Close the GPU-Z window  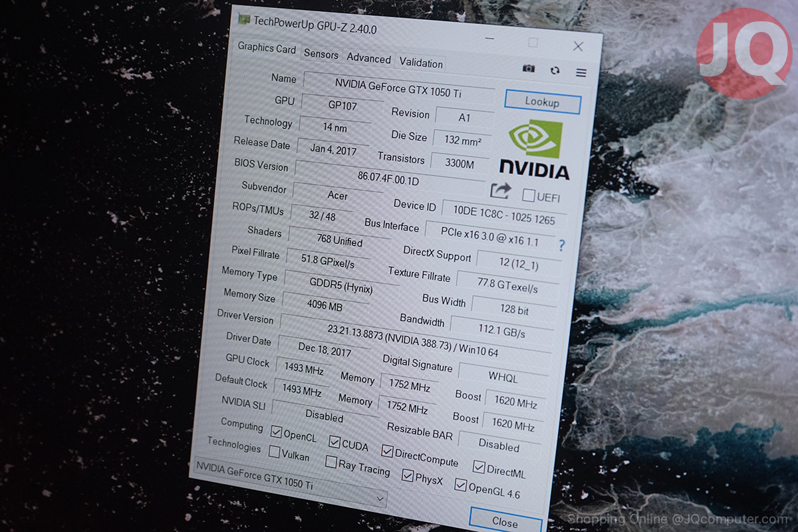(x=578, y=46)
